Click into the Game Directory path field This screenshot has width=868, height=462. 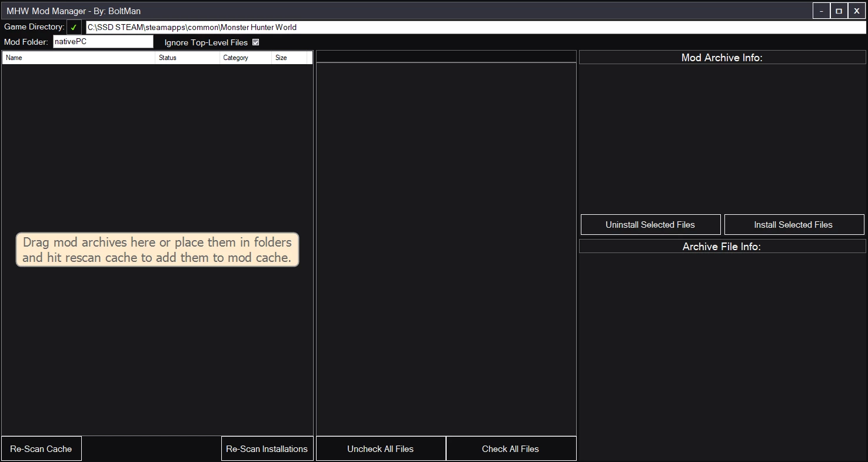pyautogui.click(x=475, y=28)
